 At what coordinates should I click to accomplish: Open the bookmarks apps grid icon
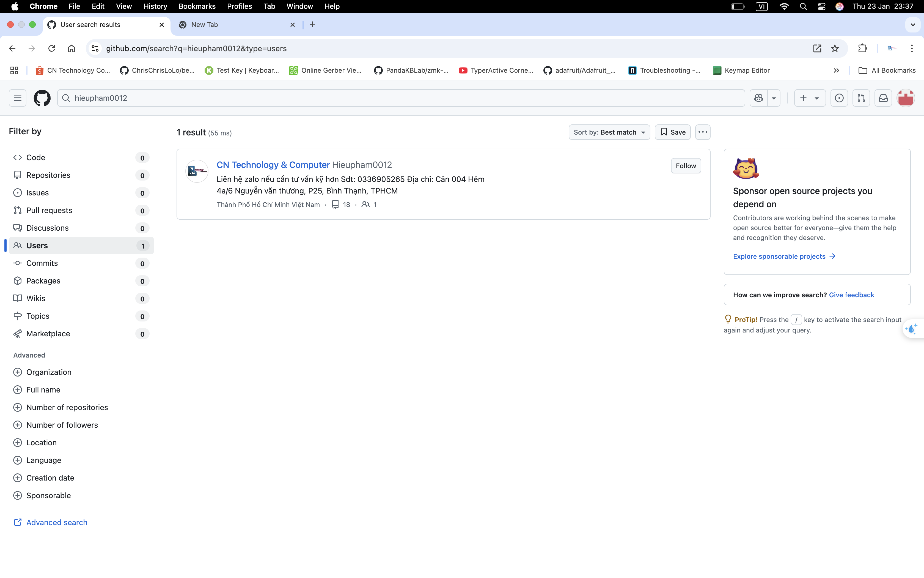point(14,70)
